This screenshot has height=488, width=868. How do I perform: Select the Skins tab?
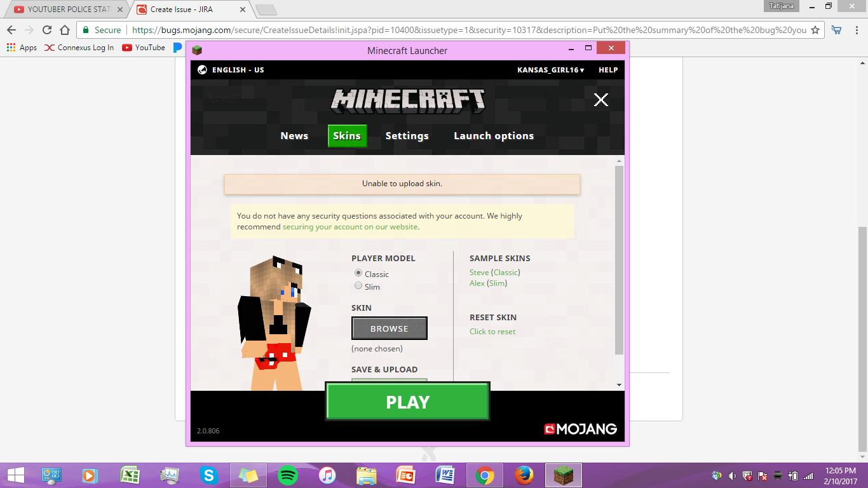tap(347, 136)
